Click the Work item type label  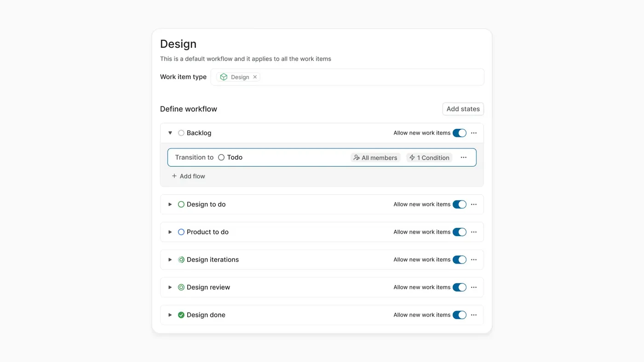click(183, 77)
